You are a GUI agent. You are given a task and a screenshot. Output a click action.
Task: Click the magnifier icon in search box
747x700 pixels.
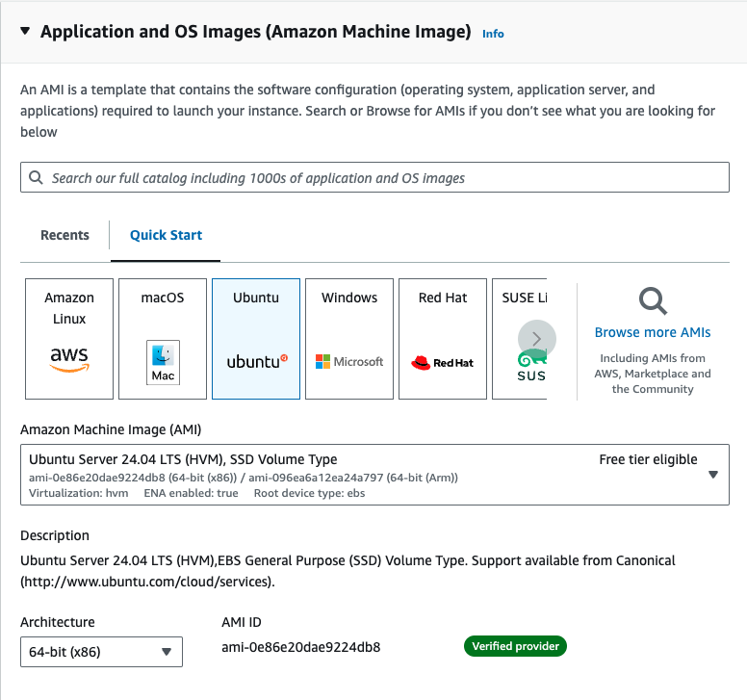point(37,178)
